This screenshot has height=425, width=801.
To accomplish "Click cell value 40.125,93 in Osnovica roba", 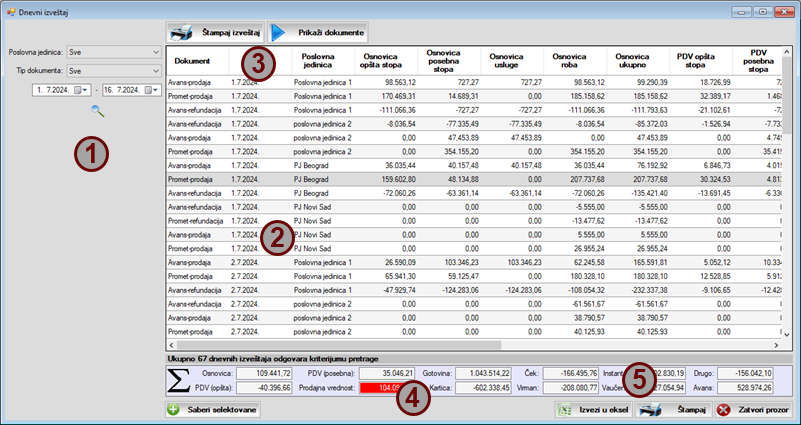I will click(590, 332).
